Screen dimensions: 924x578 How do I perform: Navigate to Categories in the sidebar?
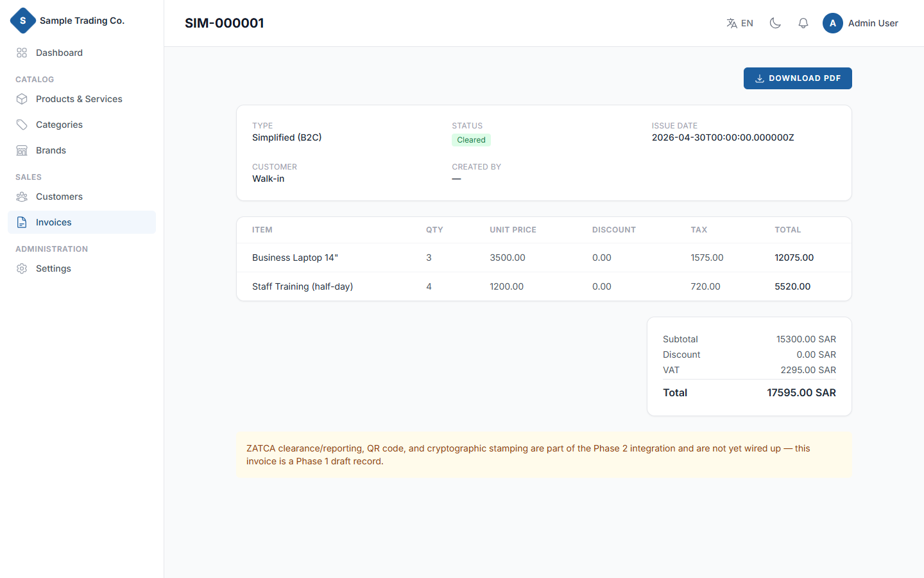[x=81, y=125]
